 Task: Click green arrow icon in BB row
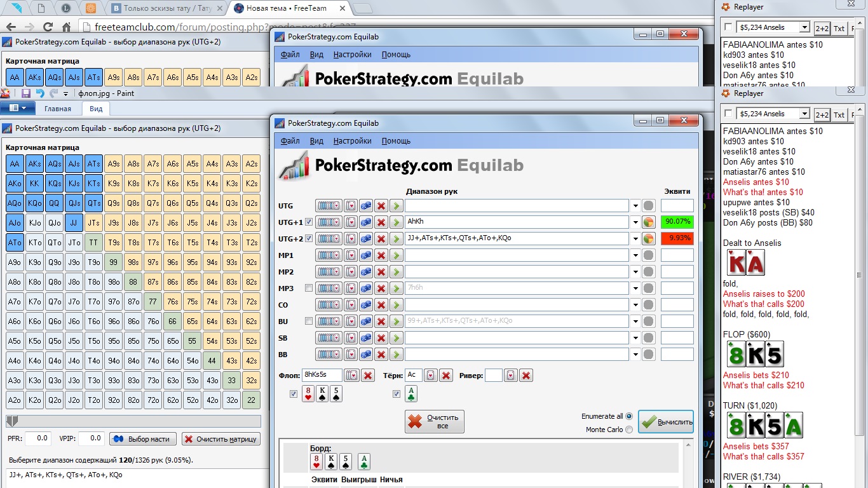[397, 355]
